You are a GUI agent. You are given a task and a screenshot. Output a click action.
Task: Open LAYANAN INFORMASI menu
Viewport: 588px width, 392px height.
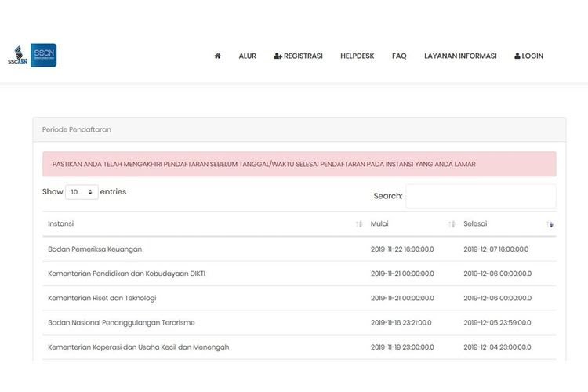pyautogui.click(x=460, y=56)
